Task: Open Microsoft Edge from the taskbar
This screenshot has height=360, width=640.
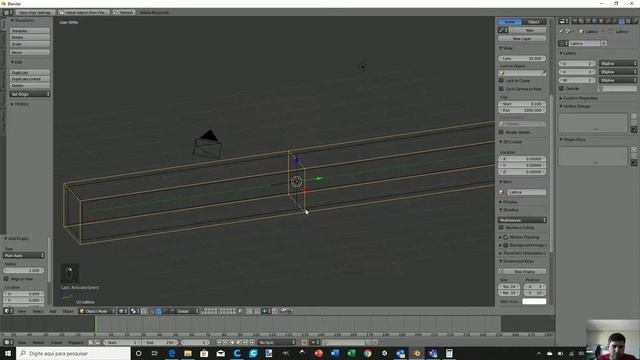Action: (171, 353)
